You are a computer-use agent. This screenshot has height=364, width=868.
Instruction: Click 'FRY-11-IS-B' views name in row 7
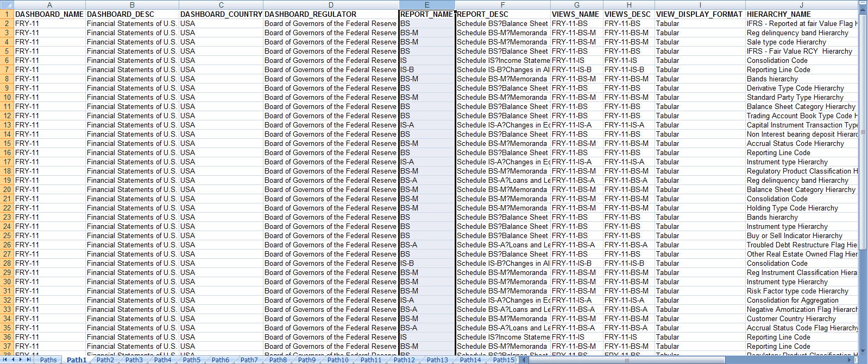[577, 69]
